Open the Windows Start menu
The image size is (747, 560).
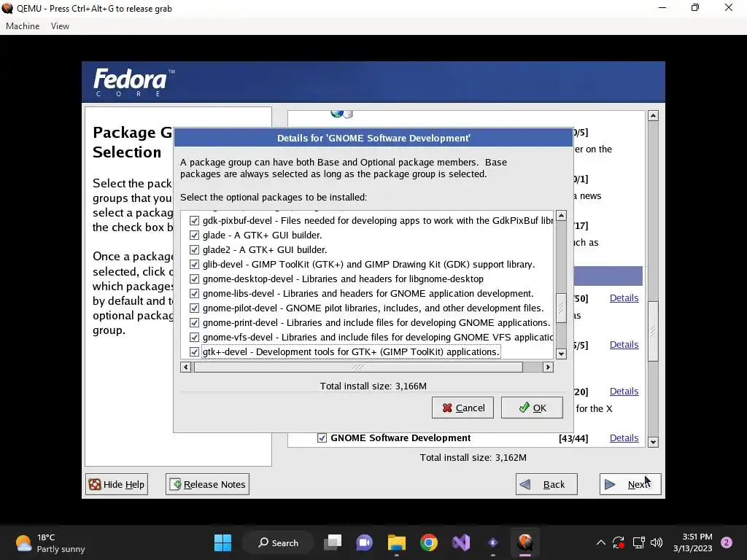[222, 542]
